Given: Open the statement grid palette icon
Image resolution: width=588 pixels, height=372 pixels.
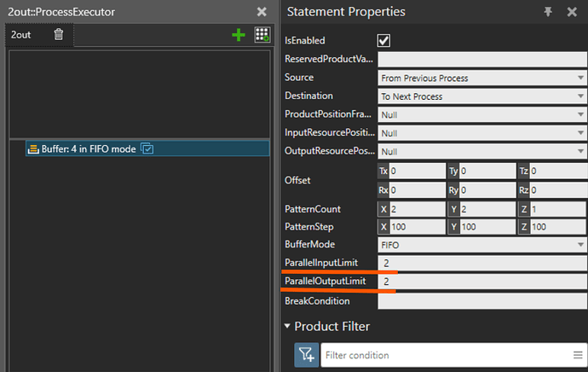Looking at the screenshot, I should [262, 34].
